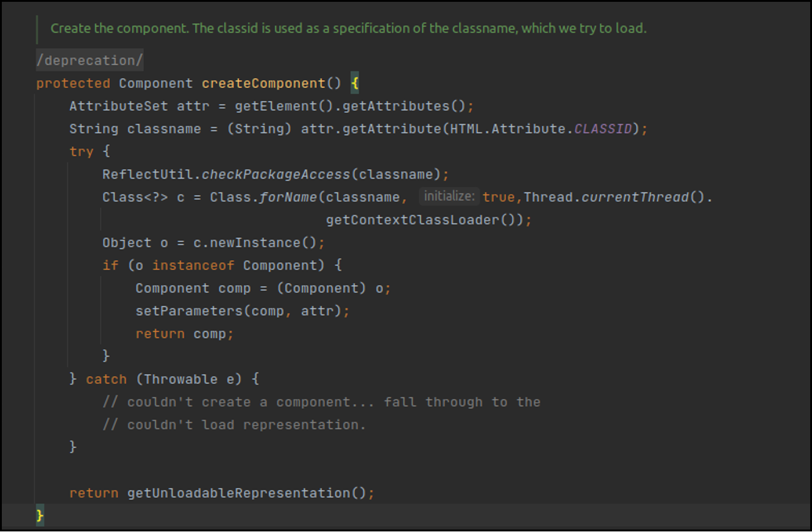This screenshot has height=532, width=812.
Task: Click the highlighted closing brace on last line
Action: click(x=40, y=516)
